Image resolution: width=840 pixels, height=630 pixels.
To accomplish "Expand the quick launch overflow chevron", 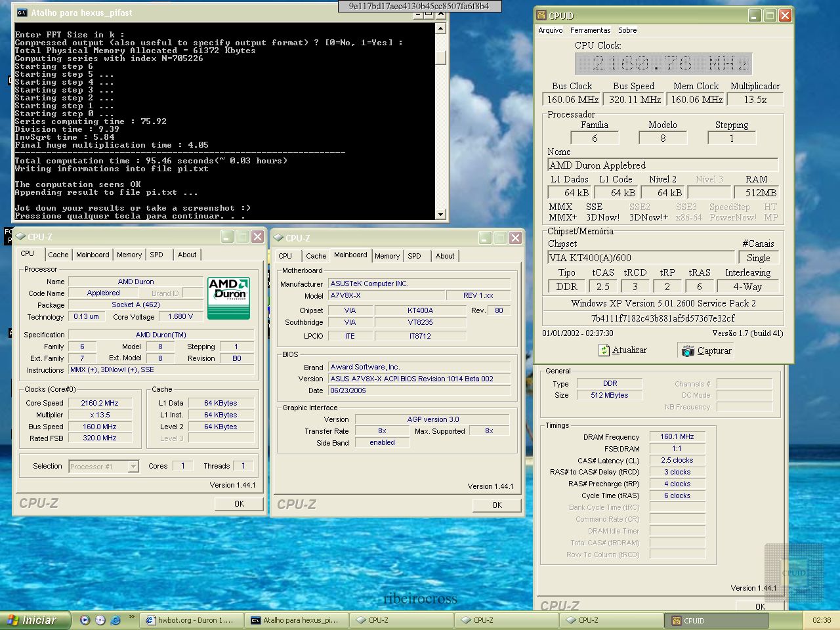I will [131, 618].
